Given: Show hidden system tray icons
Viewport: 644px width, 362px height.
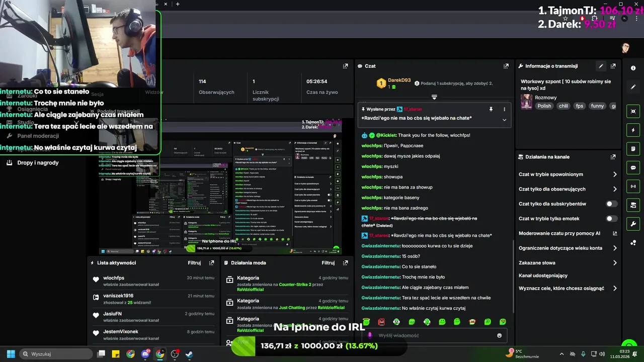Looking at the screenshot, I should [x=561, y=354].
